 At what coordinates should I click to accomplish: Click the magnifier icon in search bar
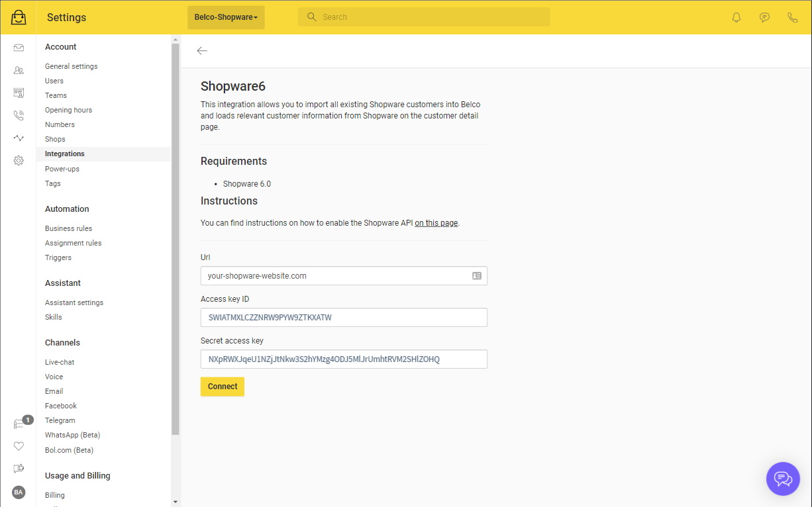(x=311, y=17)
